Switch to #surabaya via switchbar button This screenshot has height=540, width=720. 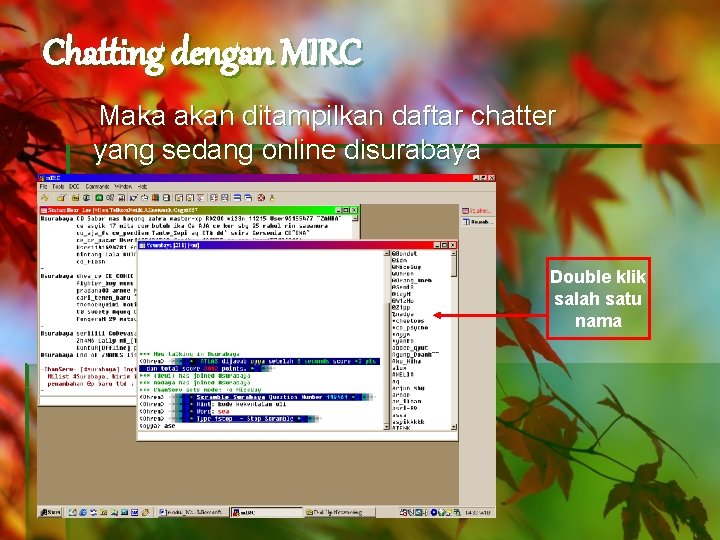pyautogui.click(x=477, y=222)
